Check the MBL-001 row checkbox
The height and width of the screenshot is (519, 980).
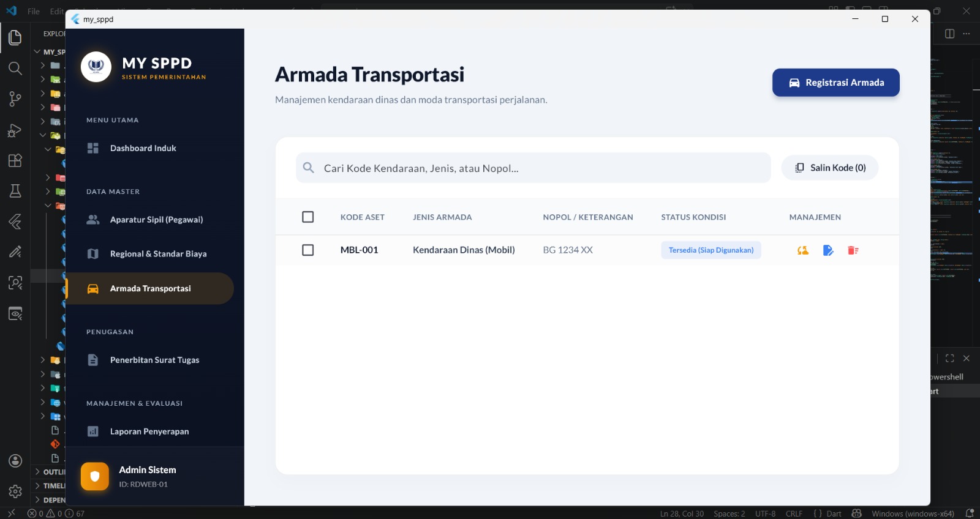coord(308,250)
